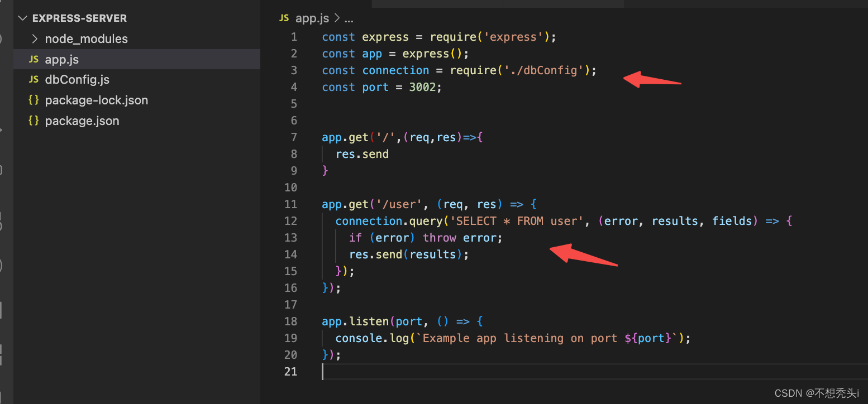Click the 'express' string on line 1
Viewport: 868px width, 404px height.
[x=514, y=37]
